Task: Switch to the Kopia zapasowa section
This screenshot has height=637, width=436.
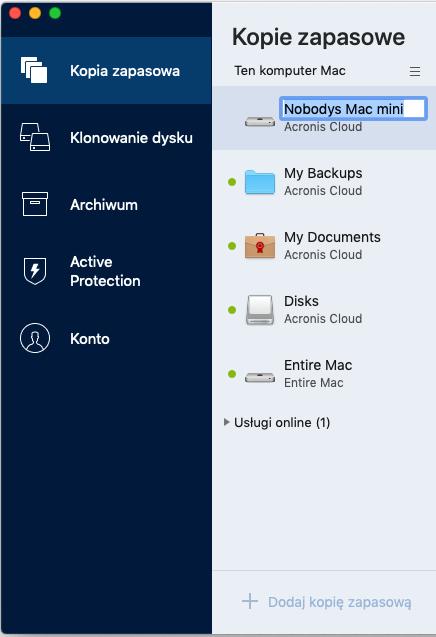Action: pos(106,71)
